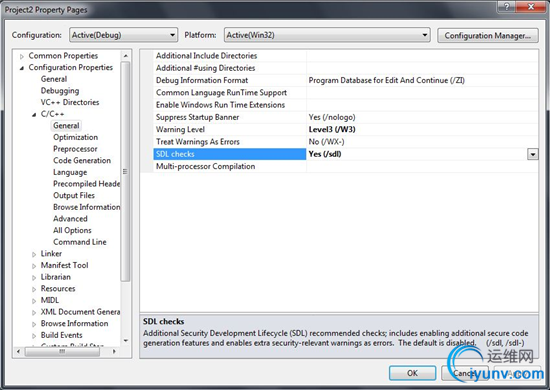Select the Linker tree item
The width and height of the screenshot is (550, 390).
pyautogui.click(x=51, y=253)
